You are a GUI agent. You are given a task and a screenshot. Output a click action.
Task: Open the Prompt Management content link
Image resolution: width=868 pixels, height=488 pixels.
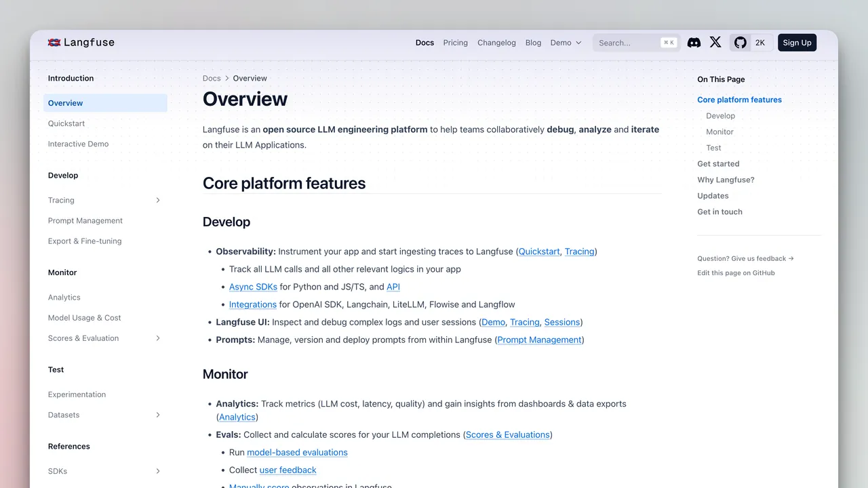pos(540,340)
